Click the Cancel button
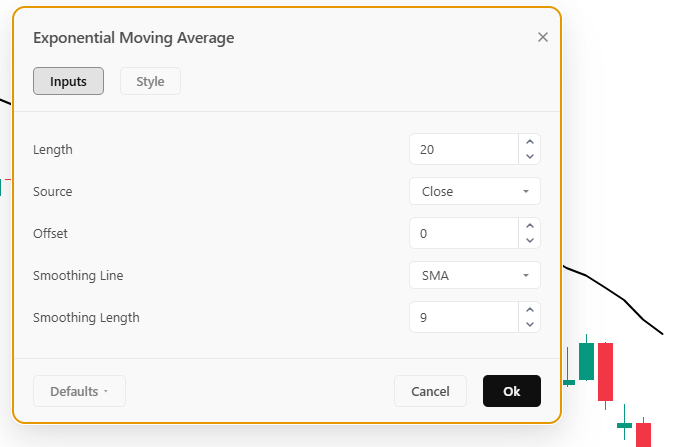This screenshot has width=676, height=447. point(430,391)
